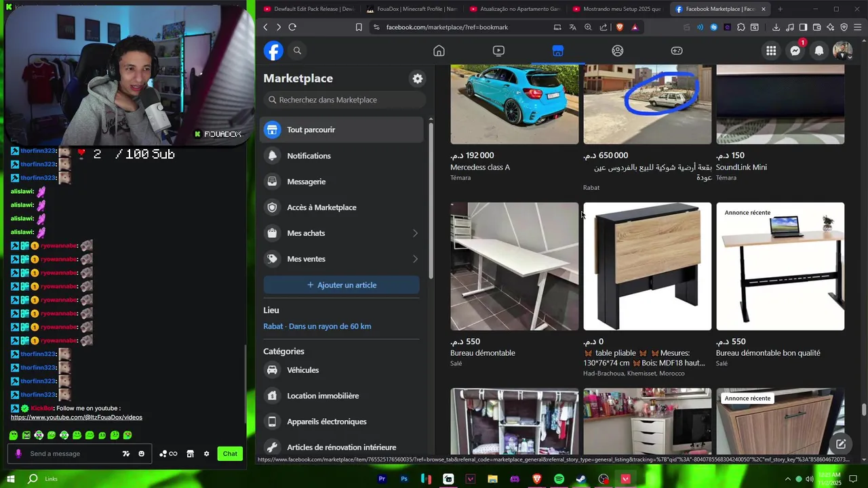
Task: Open Discord from the taskbar
Action: click(x=515, y=479)
